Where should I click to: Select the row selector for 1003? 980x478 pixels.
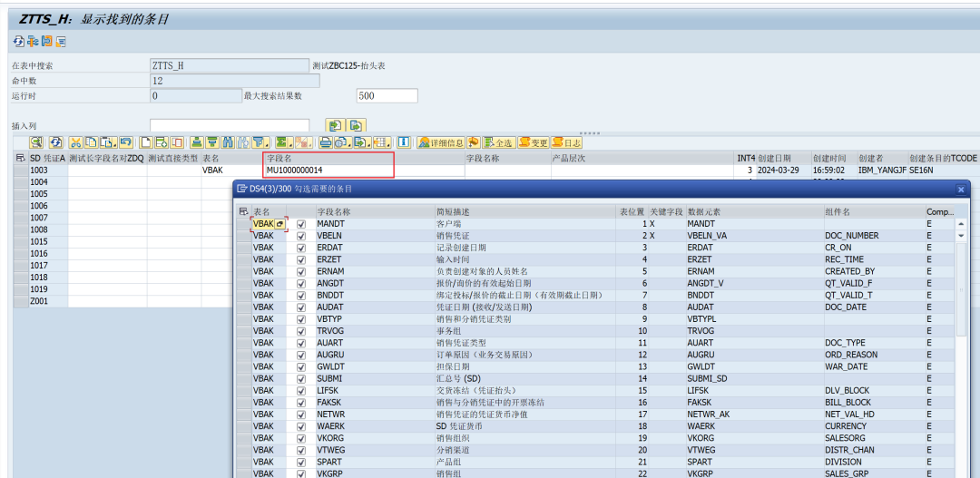[x=21, y=171]
